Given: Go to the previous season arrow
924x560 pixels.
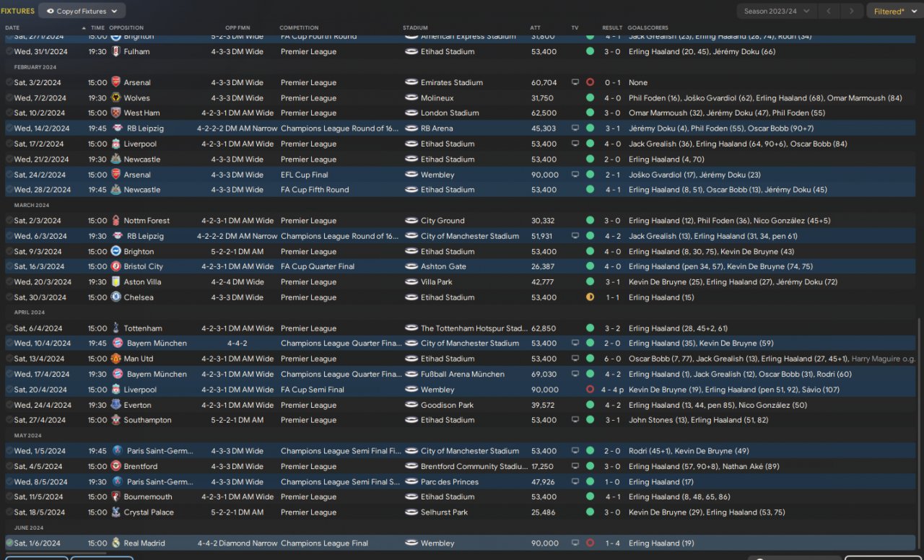Looking at the screenshot, I should pos(830,11).
